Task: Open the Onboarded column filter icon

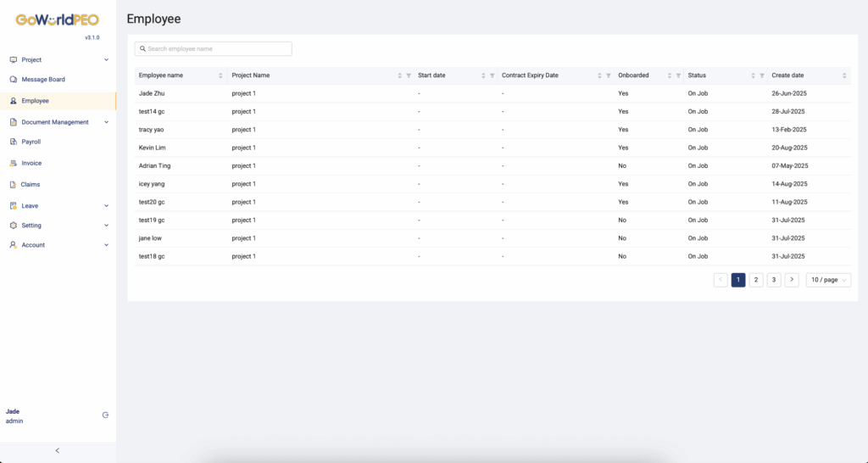Action: pyautogui.click(x=678, y=75)
